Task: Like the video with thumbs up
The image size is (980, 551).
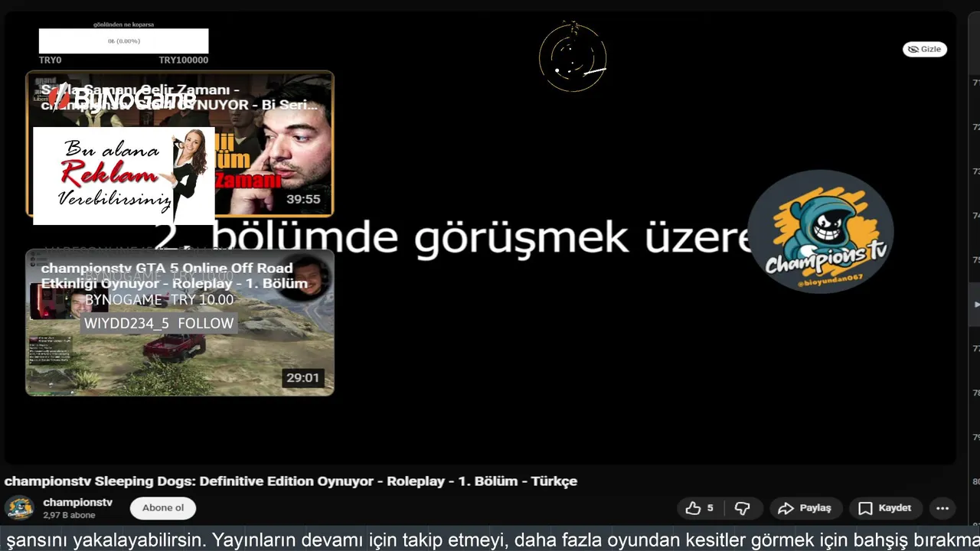Action: (700, 508)
